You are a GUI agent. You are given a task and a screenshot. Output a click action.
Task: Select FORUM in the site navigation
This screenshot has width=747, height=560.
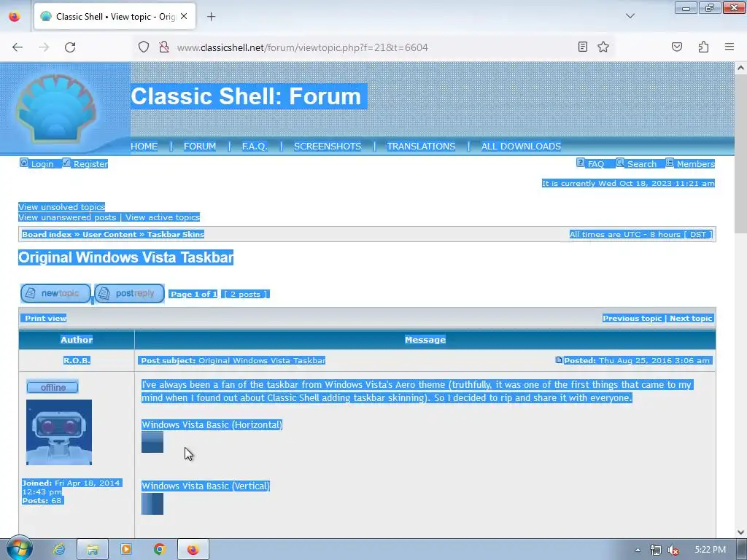(x=200, y=146)
